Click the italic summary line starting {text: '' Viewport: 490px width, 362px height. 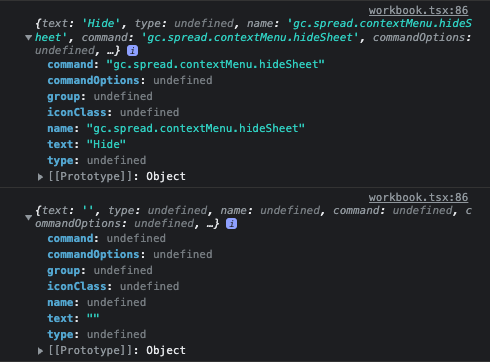tap(253, 217)
